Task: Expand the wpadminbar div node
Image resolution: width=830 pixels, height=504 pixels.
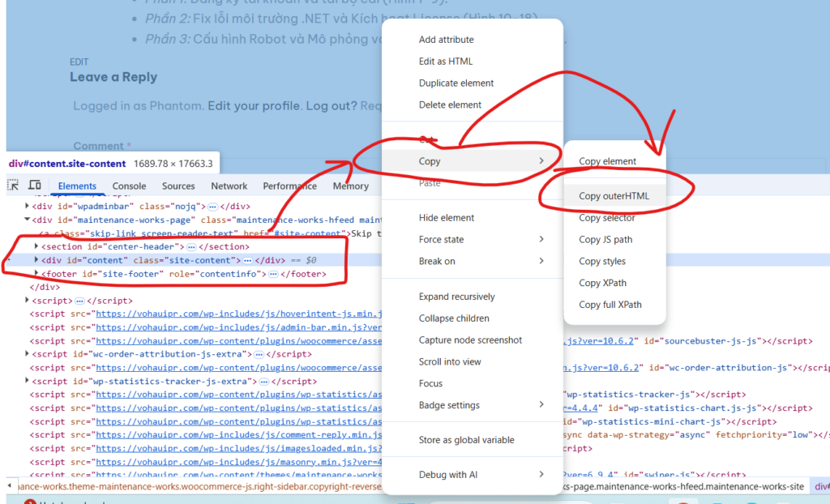Action: tap(27, 207)
